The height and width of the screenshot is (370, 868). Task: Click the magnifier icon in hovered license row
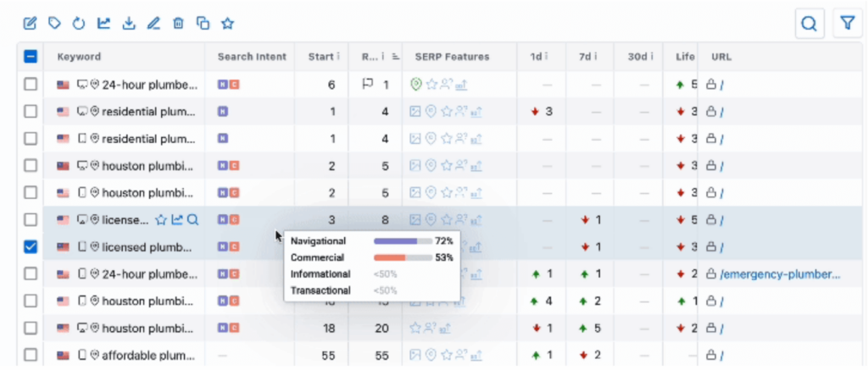pos(193,219)
